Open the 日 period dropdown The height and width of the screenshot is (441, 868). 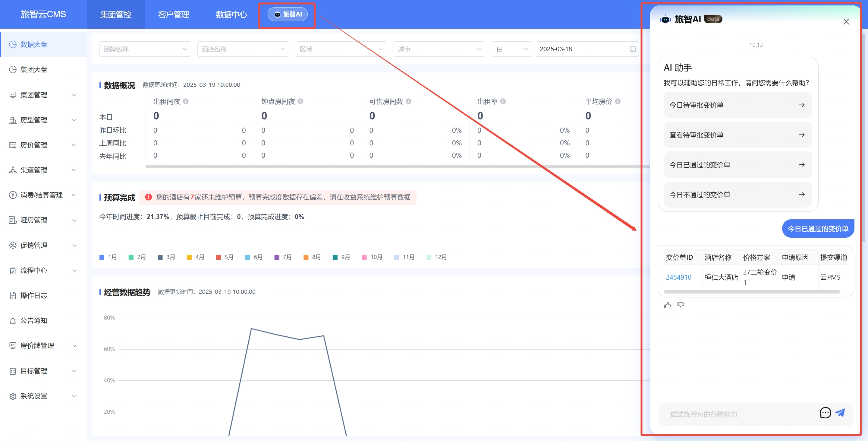pyautogui.click(x=512, y=49)
